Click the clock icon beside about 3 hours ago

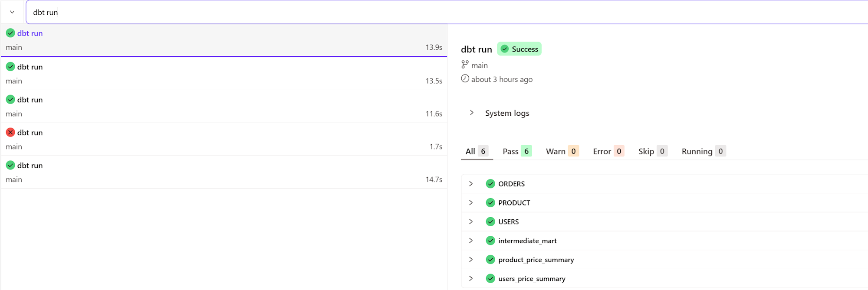pyautogui.click(x=465, y=78)
